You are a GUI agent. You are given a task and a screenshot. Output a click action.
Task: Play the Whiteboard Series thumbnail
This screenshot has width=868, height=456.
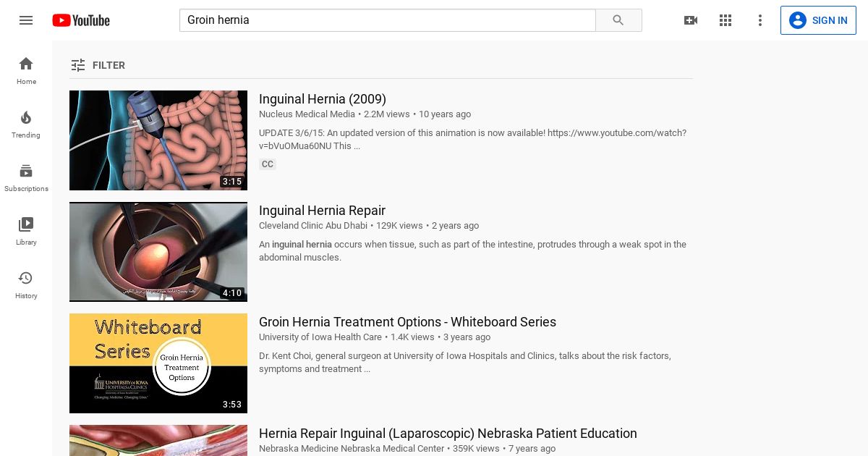(x=158, y=363)
